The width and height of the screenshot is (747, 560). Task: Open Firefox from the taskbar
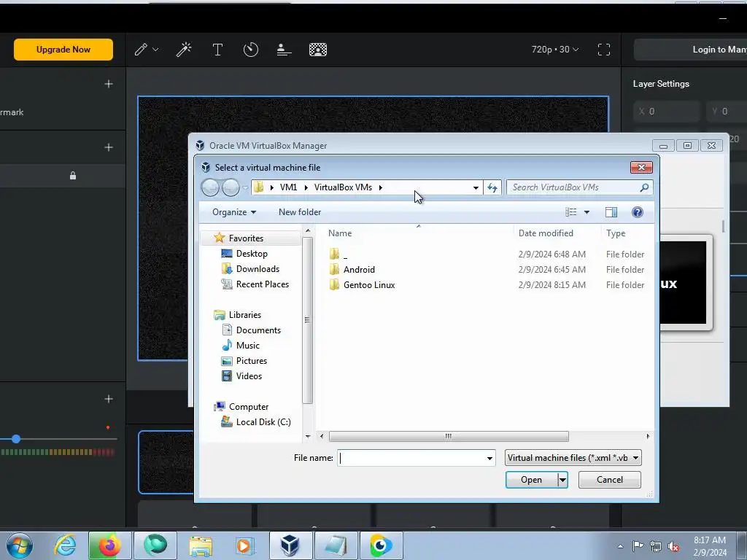click(x=109, y=545)
